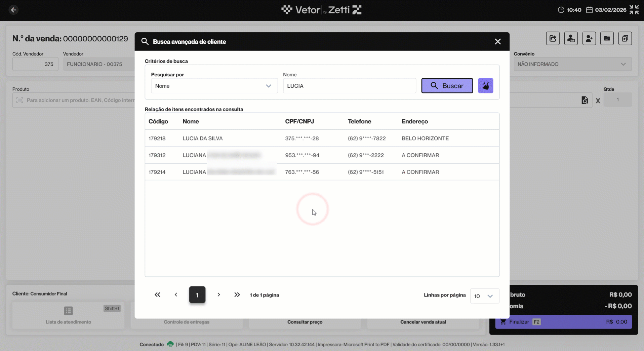This screenshot has height=351, width=644.
Task: Select customer row LUCIA DA SILVA
Action: pos(322,138)
